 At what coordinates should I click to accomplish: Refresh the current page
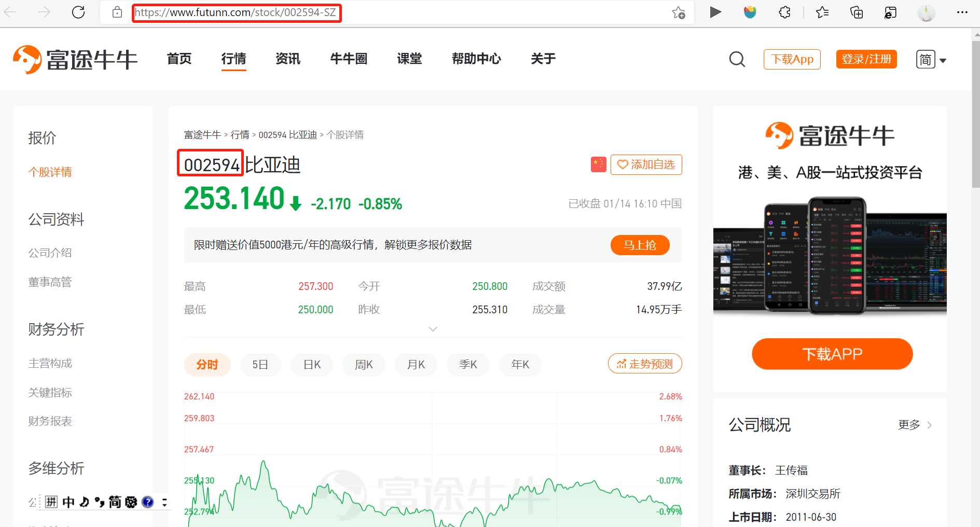coord(78,12)
